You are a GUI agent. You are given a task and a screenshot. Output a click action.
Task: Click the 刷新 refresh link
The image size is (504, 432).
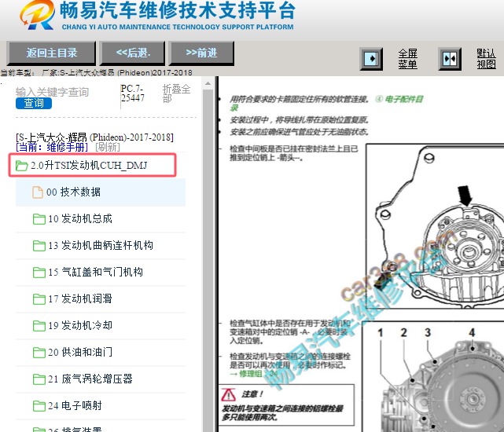[108, 147]
